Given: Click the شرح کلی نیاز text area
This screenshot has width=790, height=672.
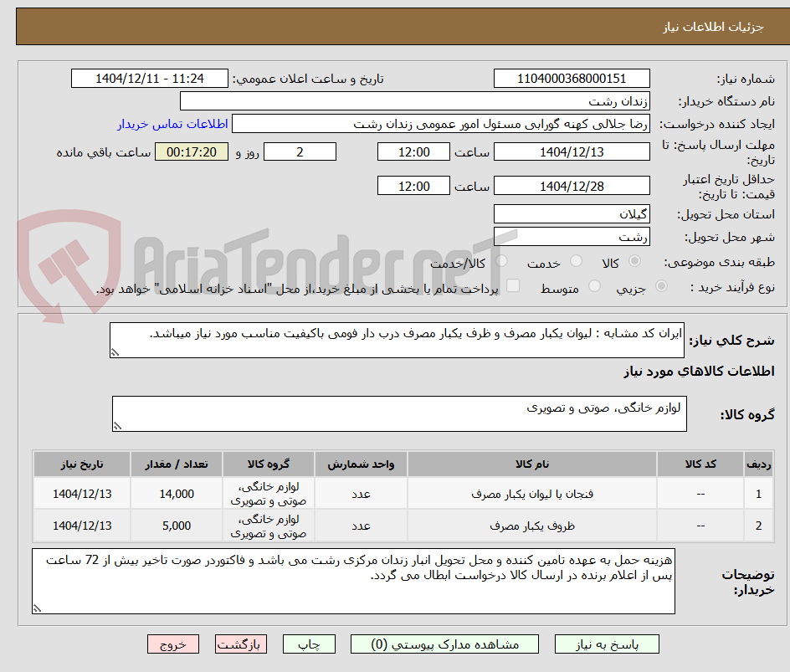Looking at the screenshot, I should point(397,341).
